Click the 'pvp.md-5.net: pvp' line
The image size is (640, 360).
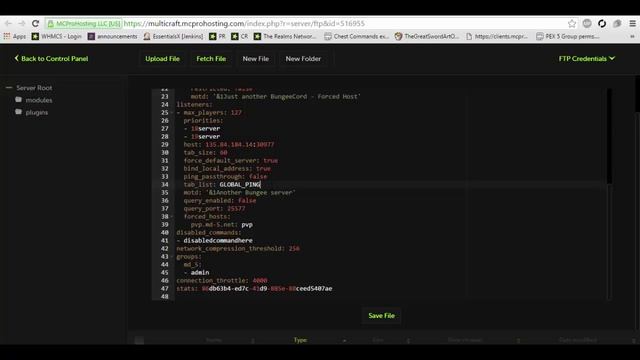pyautogui.click(x=222, y=225)
